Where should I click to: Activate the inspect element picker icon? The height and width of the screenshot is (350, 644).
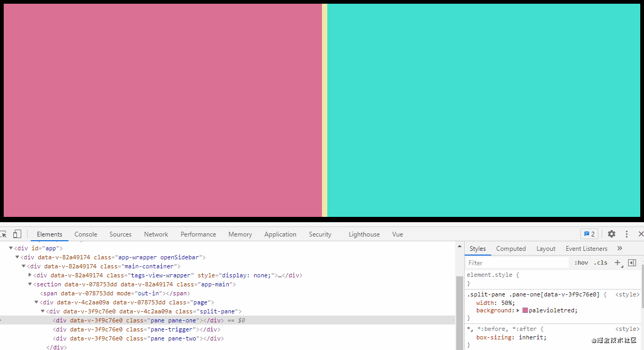[x=3, y=234]
